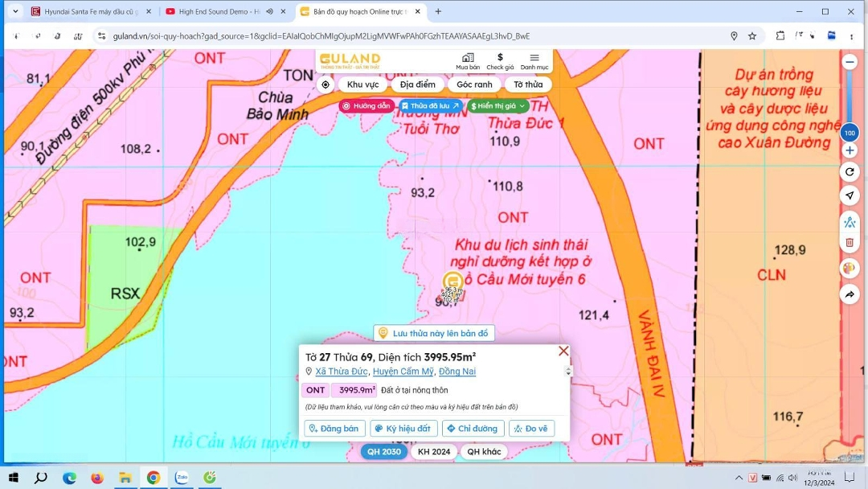
Task: Click the Check giá dollar icon
Action: 500,61
